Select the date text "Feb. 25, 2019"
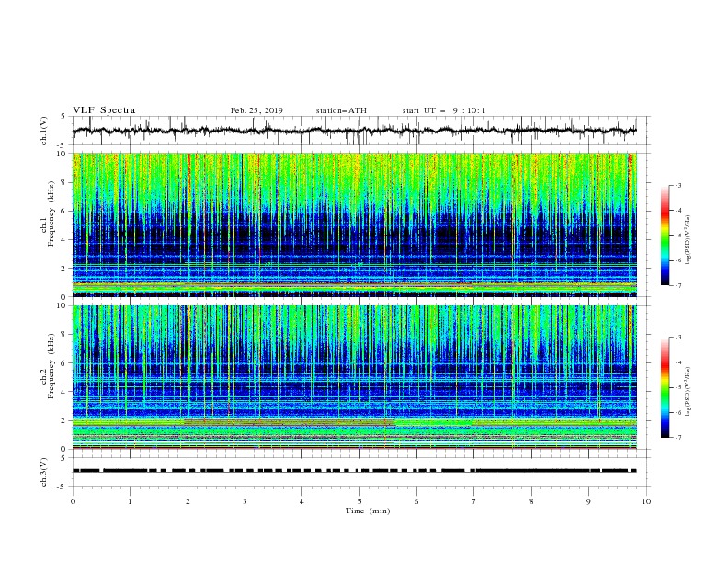728x563 pixels. pos(256,110)
